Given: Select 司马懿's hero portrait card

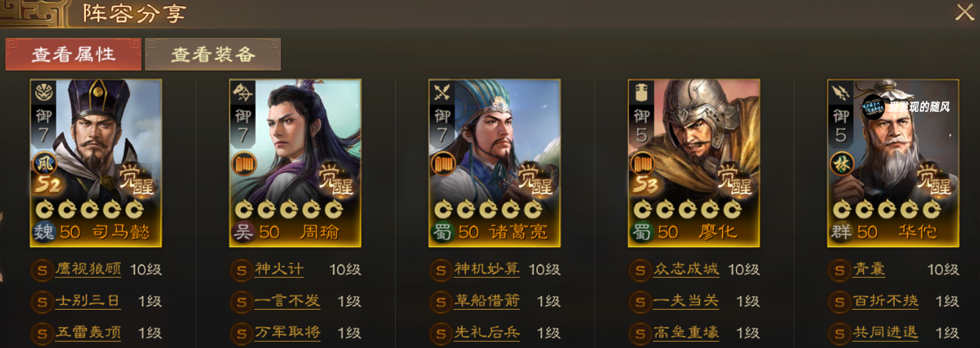Looking at the screenshot, I should coord(96,163).
